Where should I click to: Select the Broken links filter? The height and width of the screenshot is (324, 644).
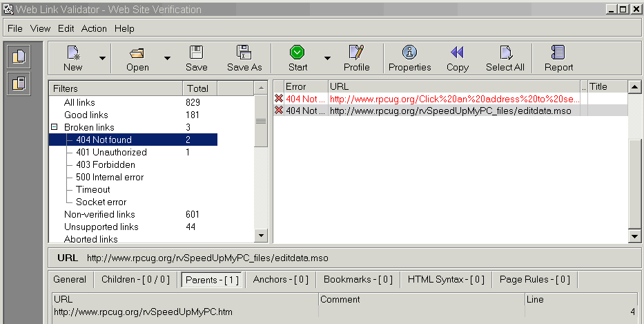89,127
